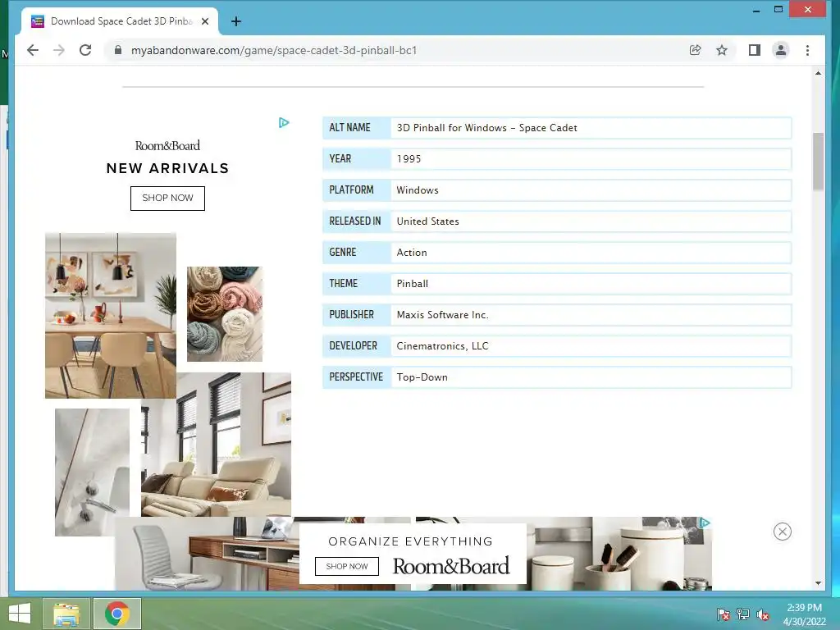840x630 pixels.
Task: Select the Download Space Cadet 3D Pinball tab
Action: 120,21
